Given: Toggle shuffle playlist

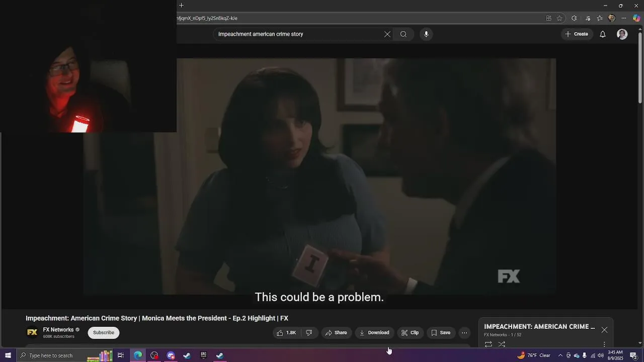Looking at the screenshot, I should 502,344.
